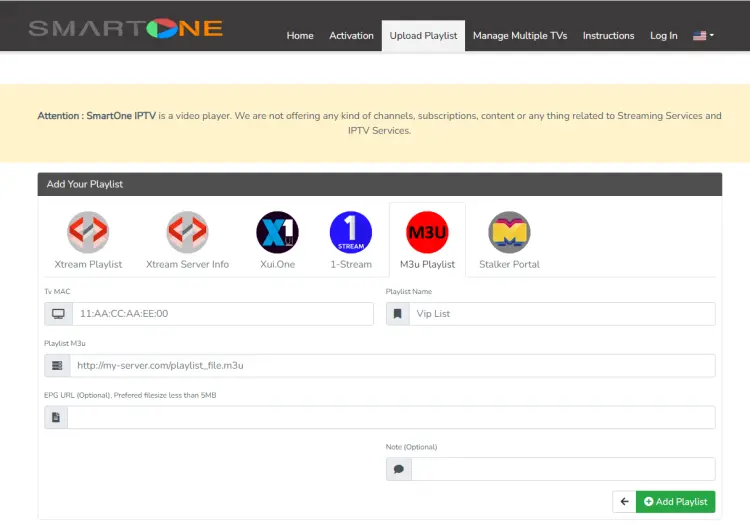Open the Activation page
The image size is (750, 524).
pyautogui.click(x=351, y=36)
